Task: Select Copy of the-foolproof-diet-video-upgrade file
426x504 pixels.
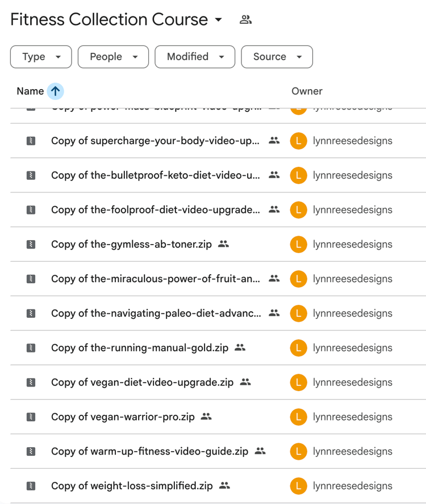Action: pyautogui.click(x=156, y=210)
